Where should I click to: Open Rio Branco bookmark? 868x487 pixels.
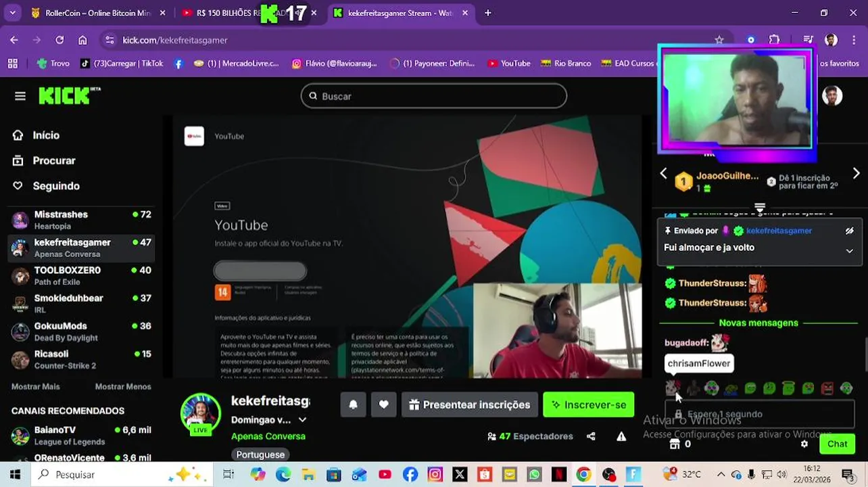[x=565, y=64]
